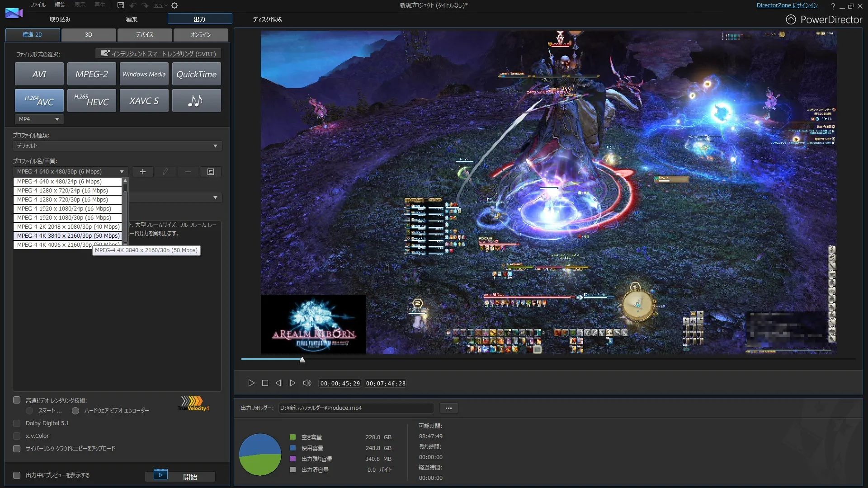Image resolution: width=868 pixels, height=488 pixels.
Task: Select the SVRT radio option
Action: (29, 411)
